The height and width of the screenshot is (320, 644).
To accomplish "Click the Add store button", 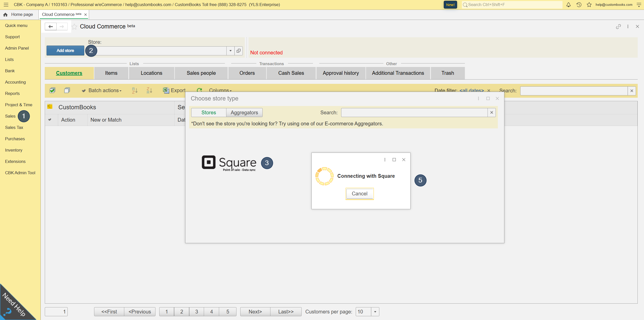I will tap(65, 51).
